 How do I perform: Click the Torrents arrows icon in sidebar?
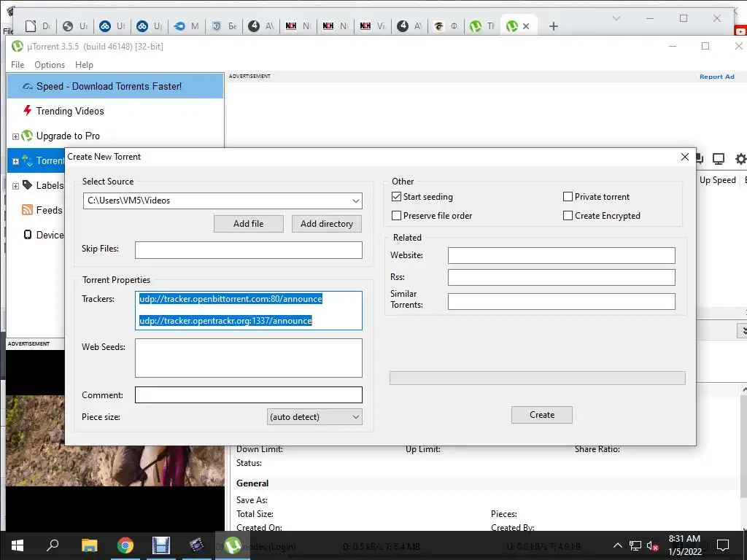pyautogui.click(x=27, y=160)
